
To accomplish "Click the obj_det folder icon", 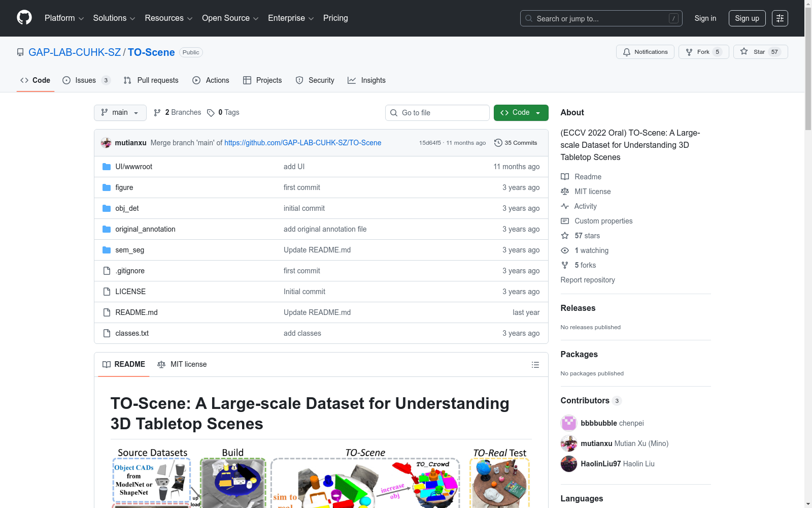I will click(x=107, y=208).
